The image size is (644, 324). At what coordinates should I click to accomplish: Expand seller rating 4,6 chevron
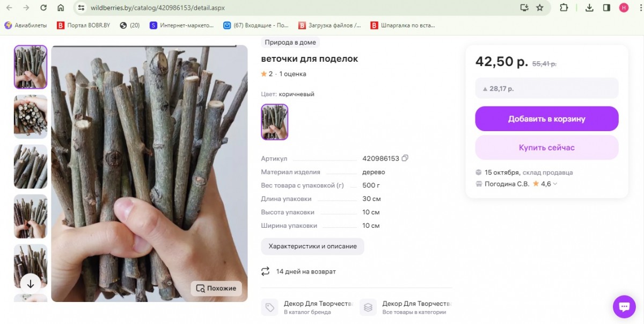pyautogui.click(x=555, y=184)
